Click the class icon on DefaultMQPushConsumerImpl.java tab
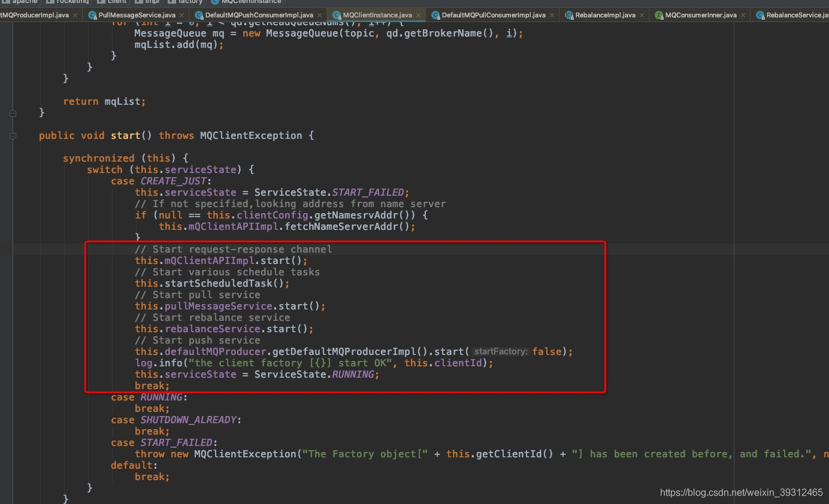829x504 pixels. [198, 15]
